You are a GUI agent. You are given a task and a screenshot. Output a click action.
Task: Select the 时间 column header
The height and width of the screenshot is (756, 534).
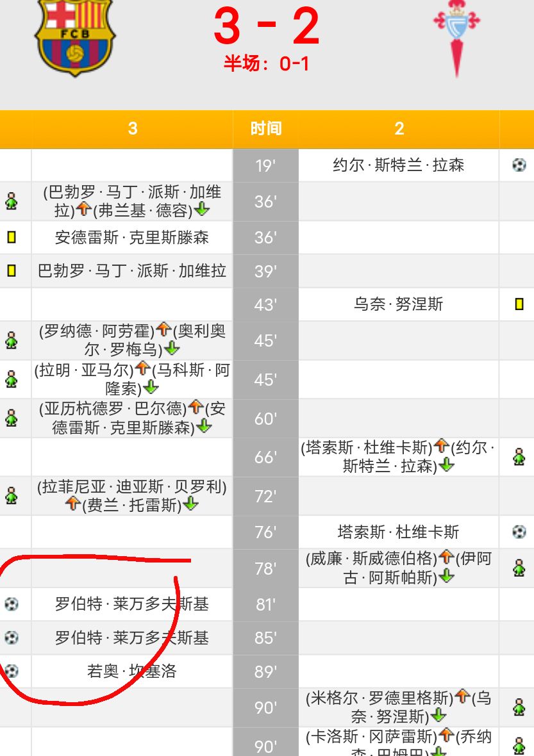click(265, 129)
